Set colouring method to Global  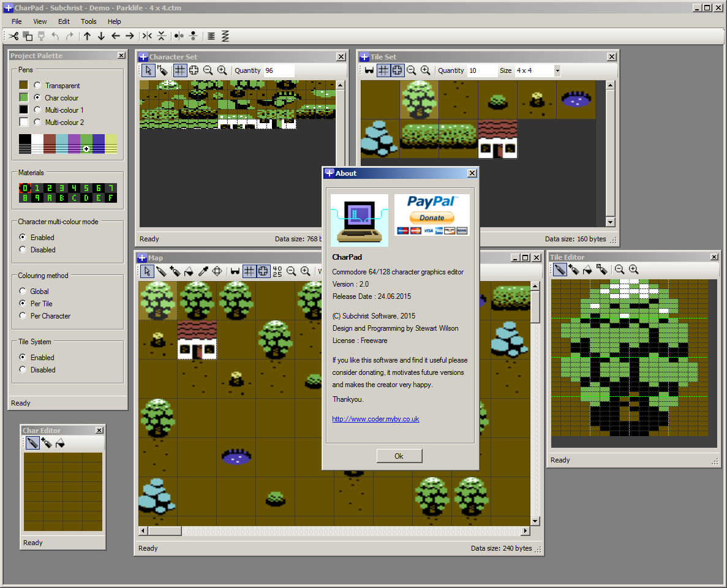(x=23, y=291)
